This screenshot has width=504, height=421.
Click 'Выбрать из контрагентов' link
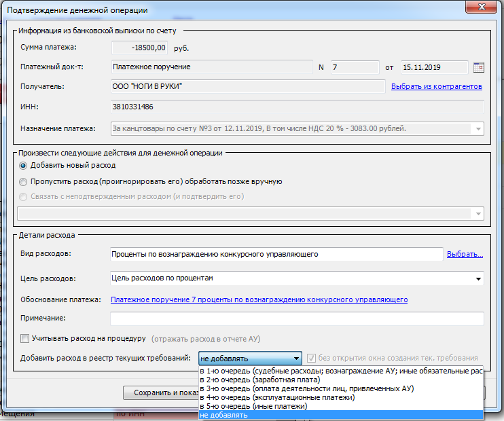[436, 87]
